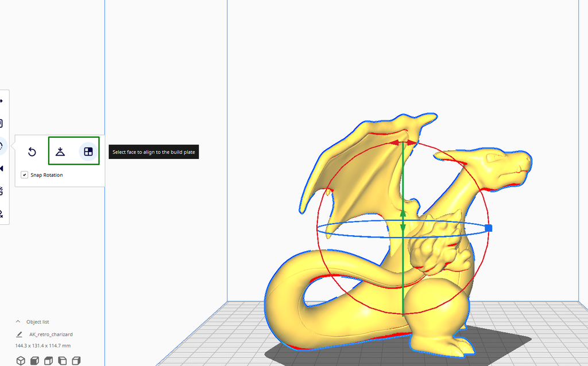Click the edit pencil icon beside AK_retro_charizard
The image size is (588, 366).
point(19,334)
